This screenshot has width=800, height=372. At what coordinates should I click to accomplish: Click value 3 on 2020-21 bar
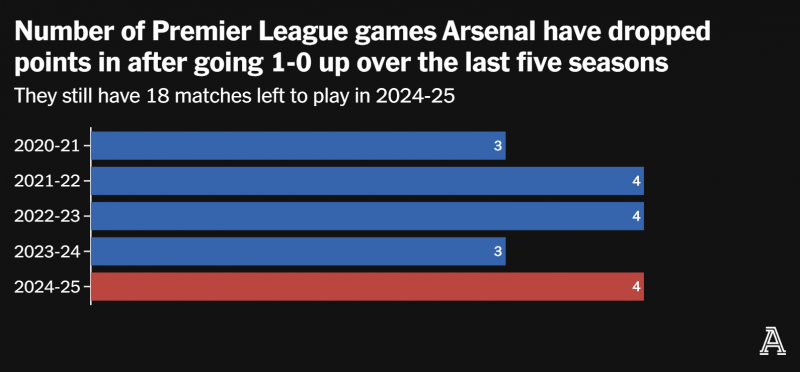(x=498, y=146)
